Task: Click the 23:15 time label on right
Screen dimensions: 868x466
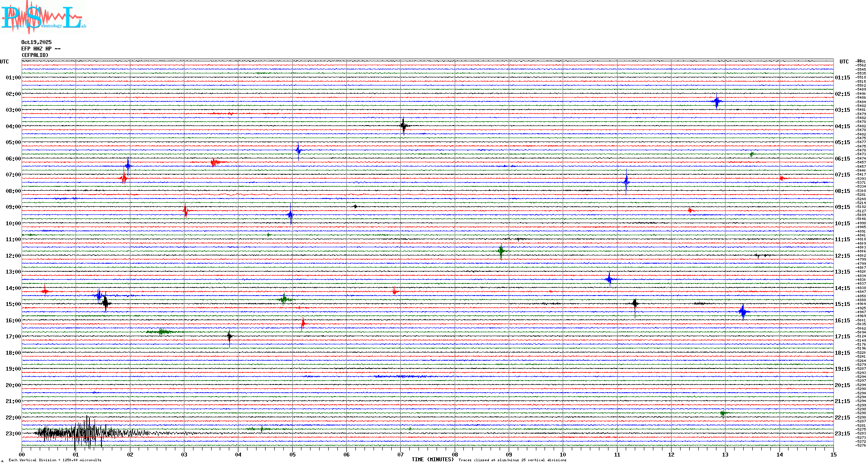Action: tap(842, 434)
